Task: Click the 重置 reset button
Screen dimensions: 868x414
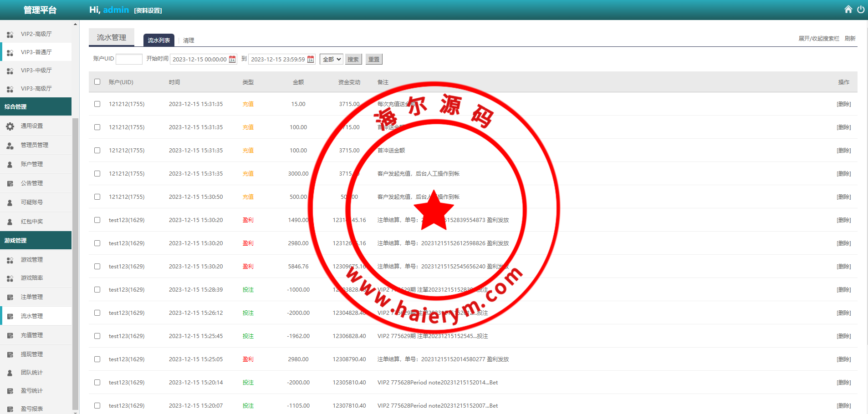Action: click(373, 59)
